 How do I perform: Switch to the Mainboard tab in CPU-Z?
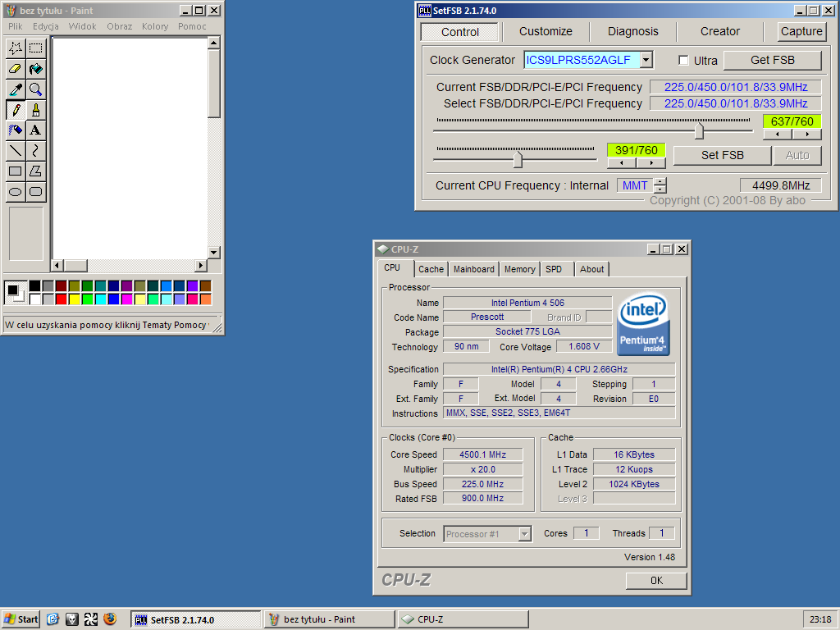click(473, 269)
